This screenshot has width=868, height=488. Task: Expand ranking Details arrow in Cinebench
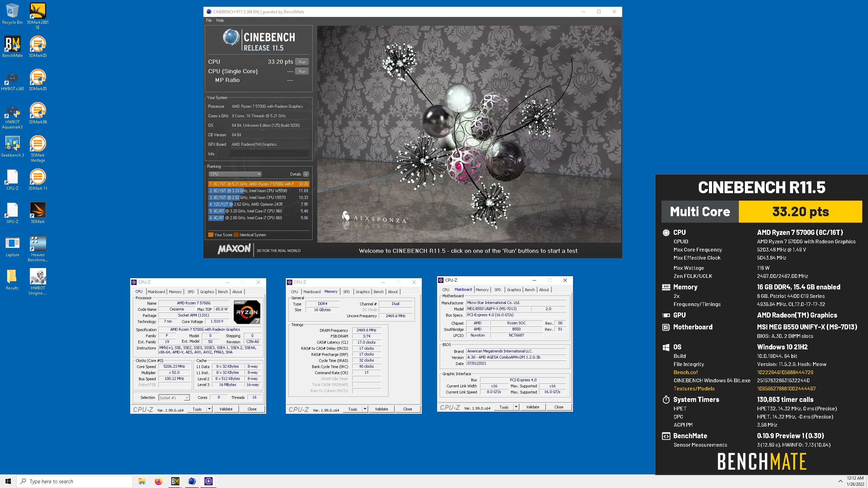[306, 174]
